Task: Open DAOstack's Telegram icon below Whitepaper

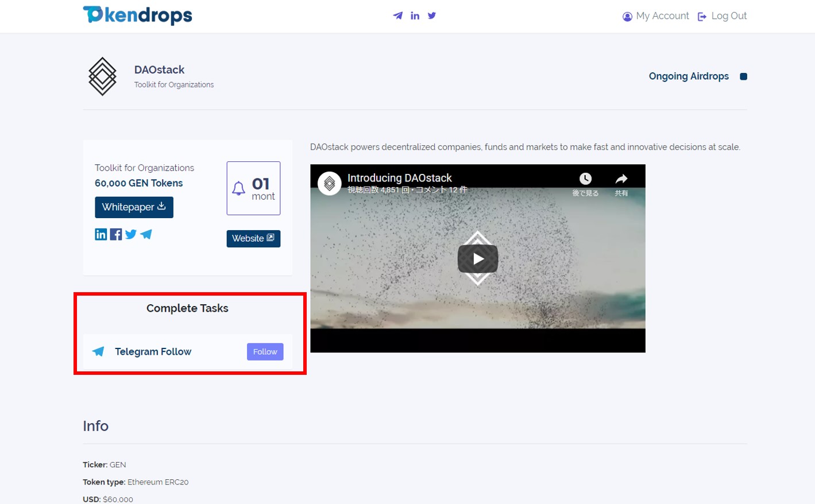Action: pos(146,234)
